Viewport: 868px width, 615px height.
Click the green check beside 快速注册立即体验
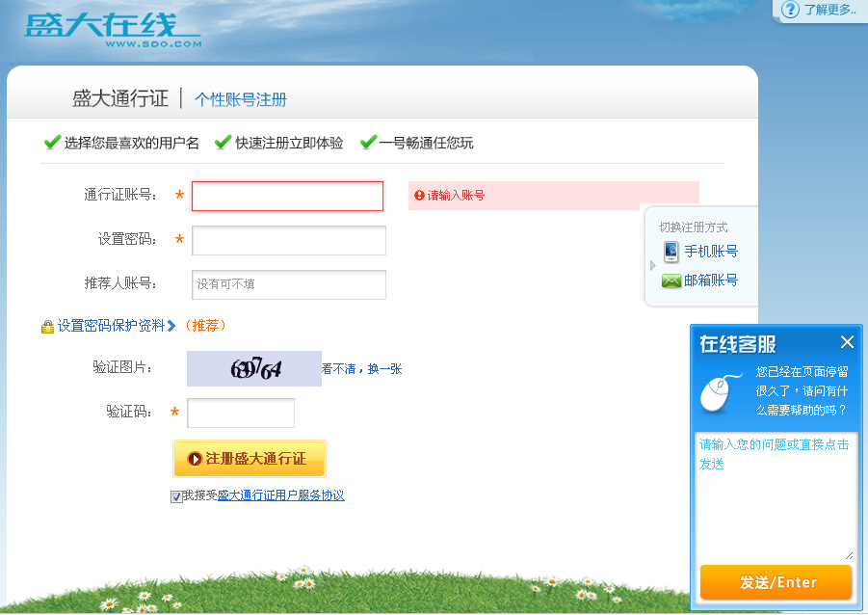(224, 143)
